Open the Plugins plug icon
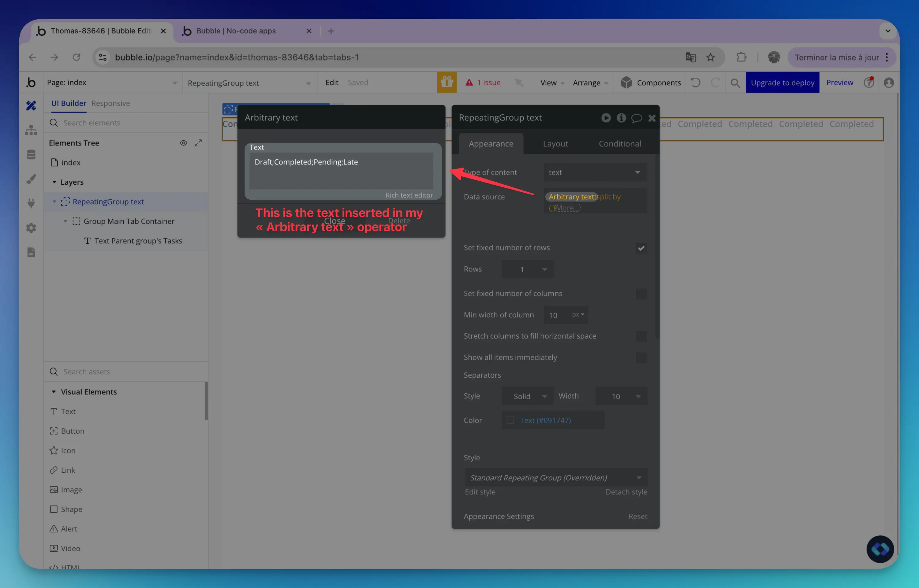The height and width of the screenshot is (588, 919). [x=31, y=204]
